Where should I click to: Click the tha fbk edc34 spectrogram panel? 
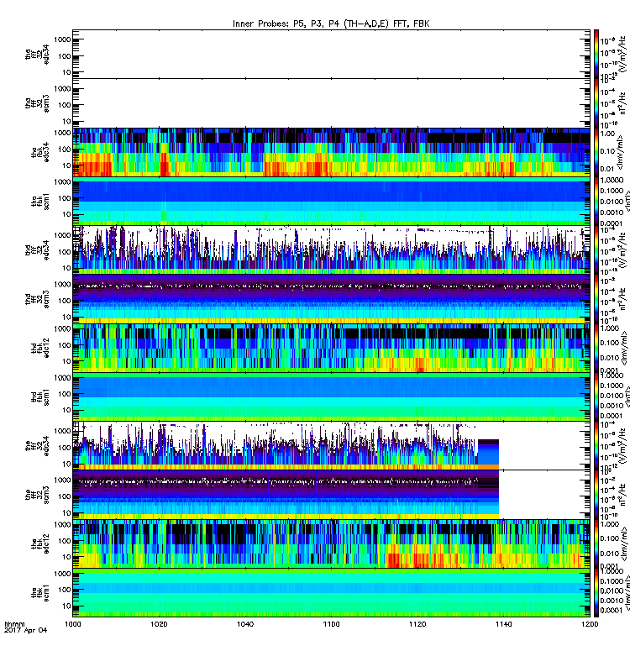coord(331,152)
